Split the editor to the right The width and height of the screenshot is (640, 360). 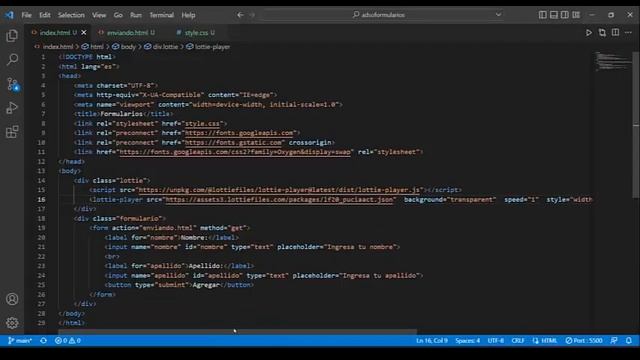615,33
